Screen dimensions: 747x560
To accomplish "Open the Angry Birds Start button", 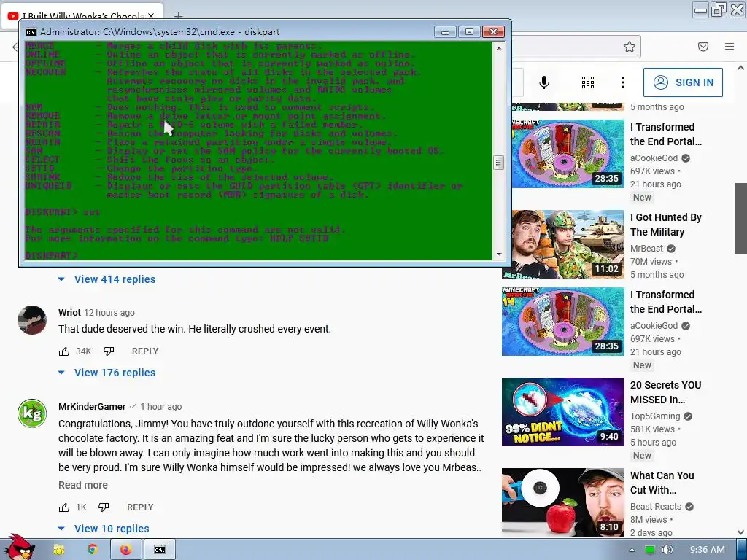I will pos(21,548).
